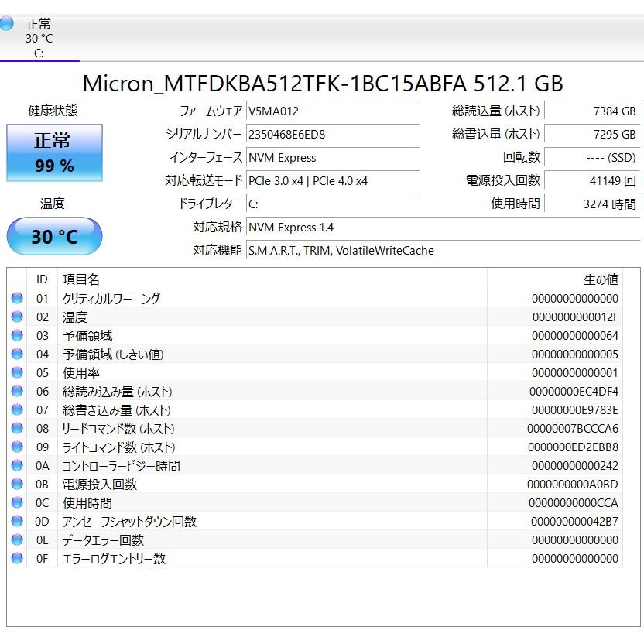Click the status circle for ID 03 予備領域
The width and height of the screenshot is (644, 644).
[x=17, y=336]
